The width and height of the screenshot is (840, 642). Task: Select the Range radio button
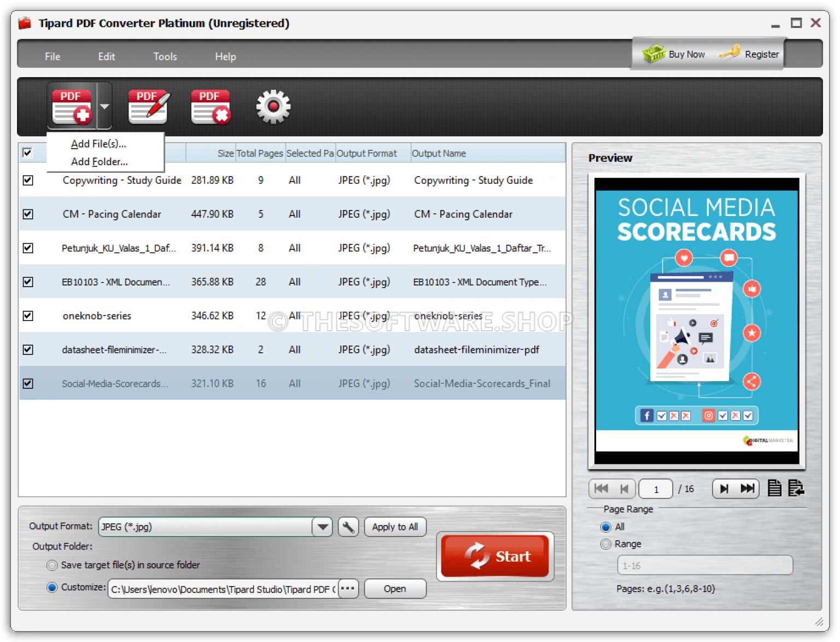tap(605, 544)
